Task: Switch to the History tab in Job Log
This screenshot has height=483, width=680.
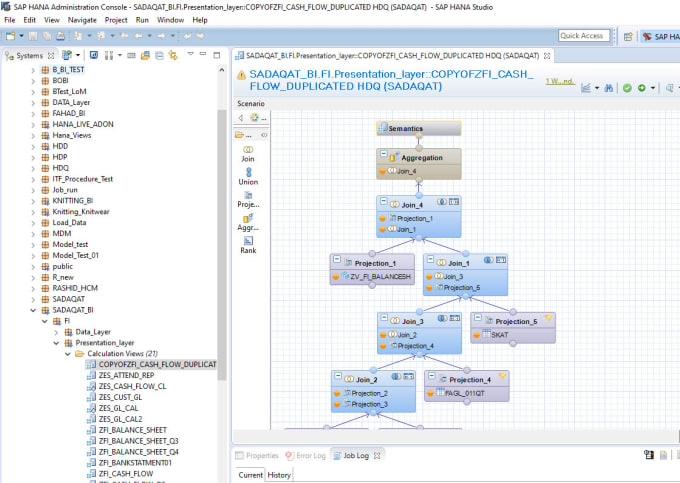Action: click(279, 475)
